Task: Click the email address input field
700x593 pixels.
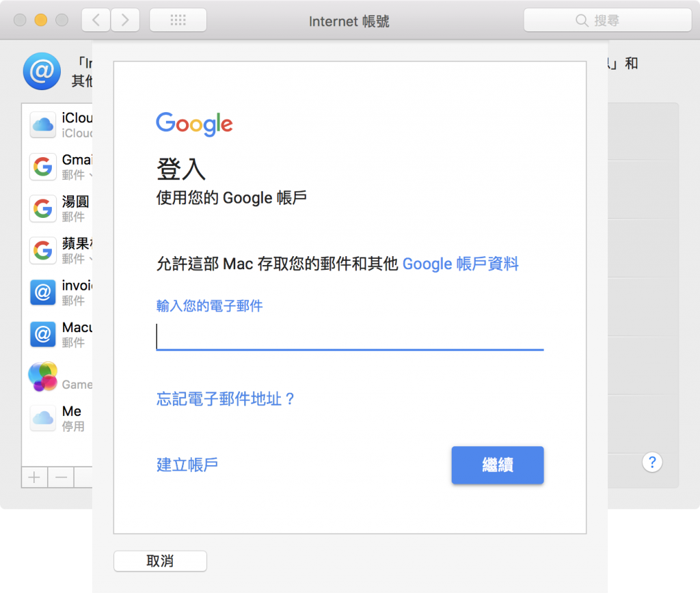Action: (x=350, y=336)
